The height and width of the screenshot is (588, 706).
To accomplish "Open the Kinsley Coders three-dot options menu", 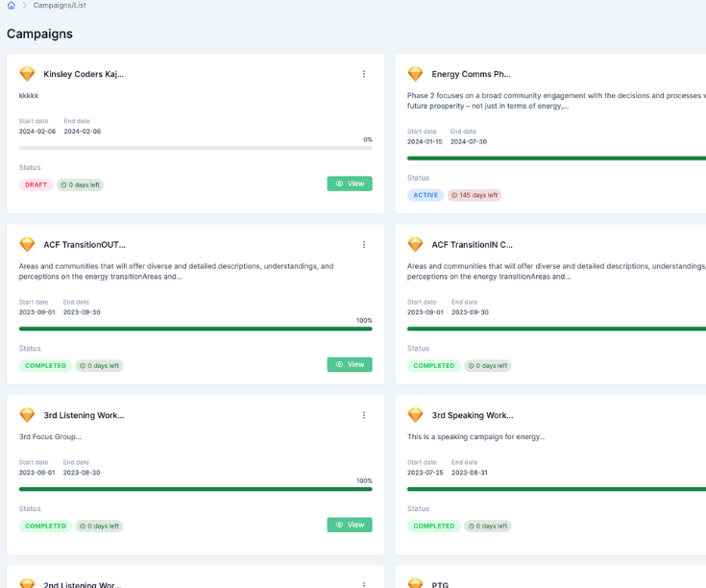I will tap(364, 74).
